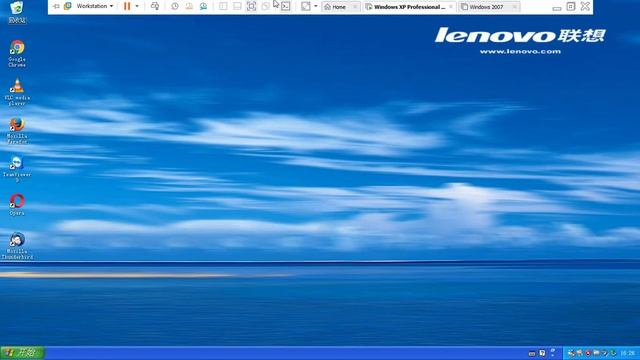Viewport: 640px width, 360px height.
Task: Click the thumbnail bar view icon
Action: point(237,6)
